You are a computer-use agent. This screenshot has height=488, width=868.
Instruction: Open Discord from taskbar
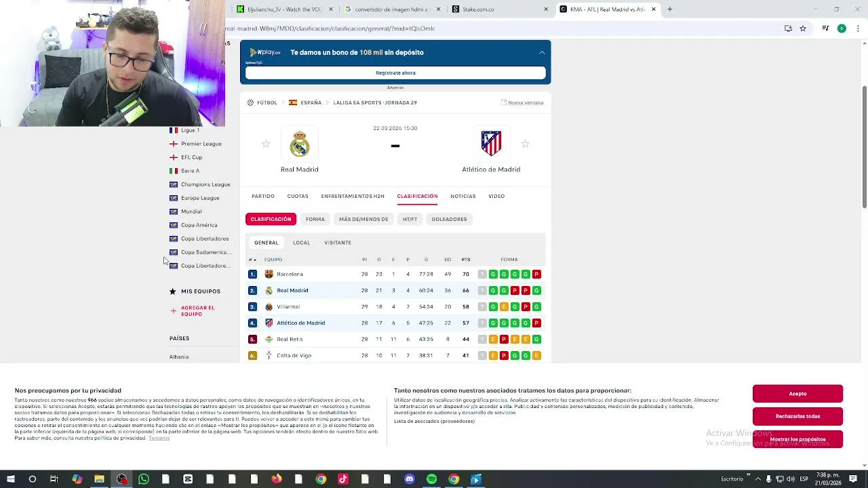[x=410, y=479]
